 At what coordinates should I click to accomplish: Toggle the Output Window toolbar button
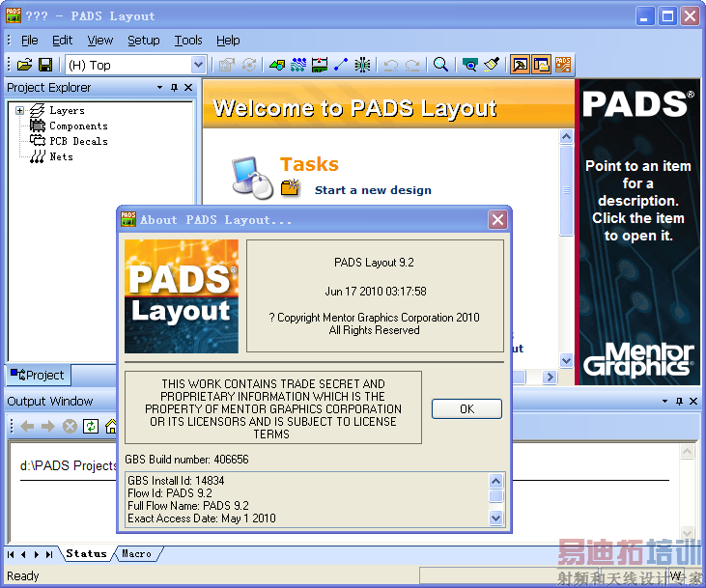520,66
